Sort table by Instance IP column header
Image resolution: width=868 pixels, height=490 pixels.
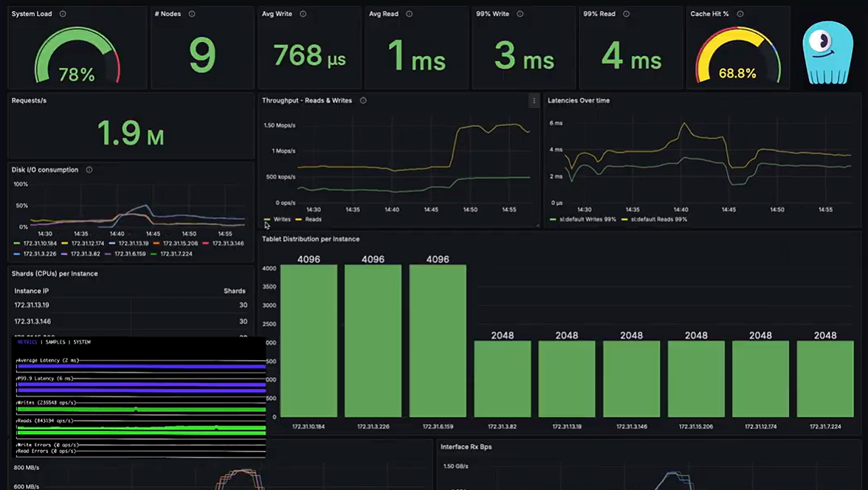pyautogui.click(x=32, y=291)
